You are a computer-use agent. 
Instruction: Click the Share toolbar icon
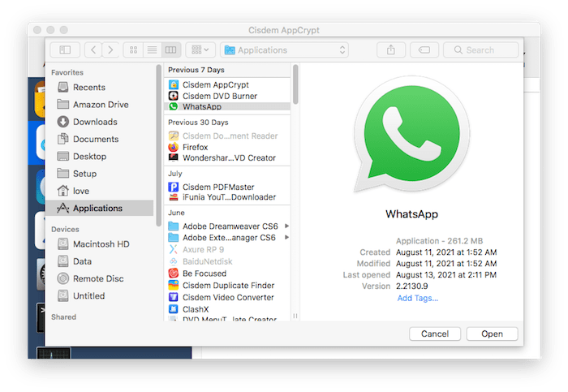coord(391,50)
